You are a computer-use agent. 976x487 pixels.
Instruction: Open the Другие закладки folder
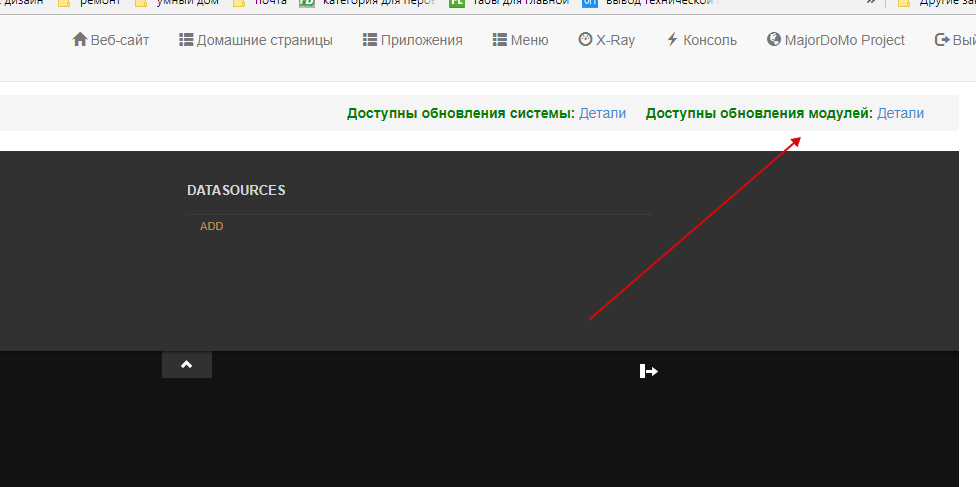pyautogui.click(x=936, y=2)
